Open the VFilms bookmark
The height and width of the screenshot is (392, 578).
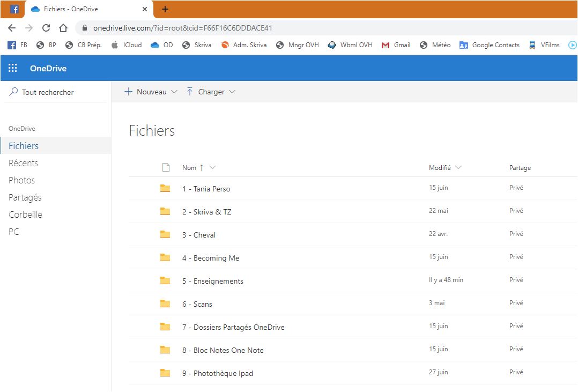pos(544,45)
